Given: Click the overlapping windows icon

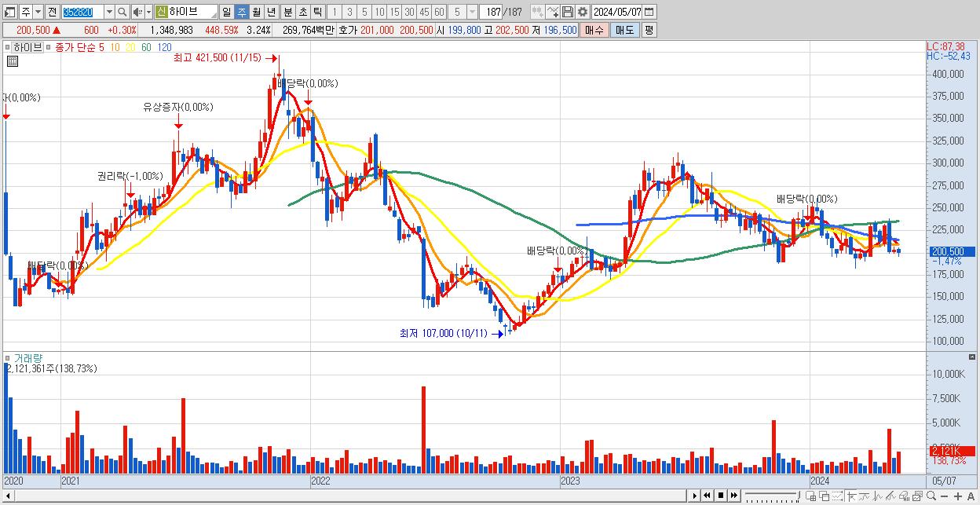Looking at the screenshot, I should click(825, 496).
